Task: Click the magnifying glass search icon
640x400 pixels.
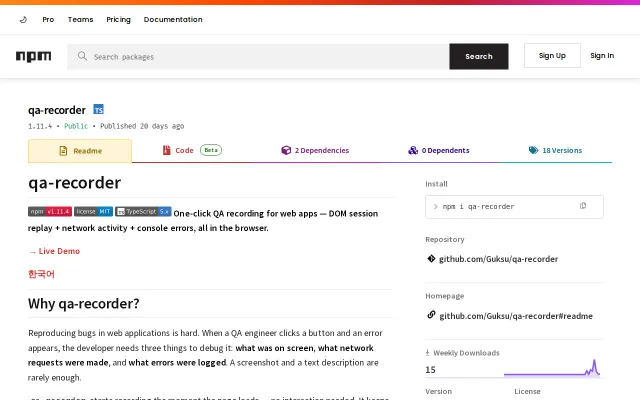Action: tap(82, 56)
